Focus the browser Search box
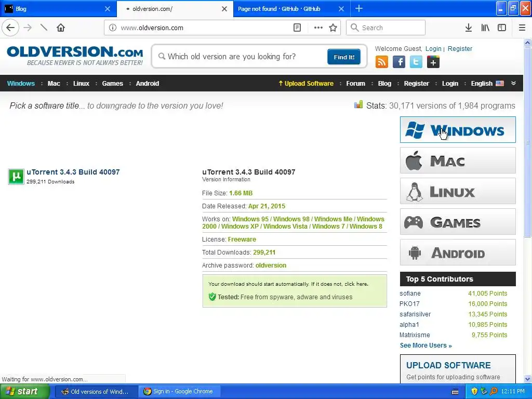 pos(386,28)
